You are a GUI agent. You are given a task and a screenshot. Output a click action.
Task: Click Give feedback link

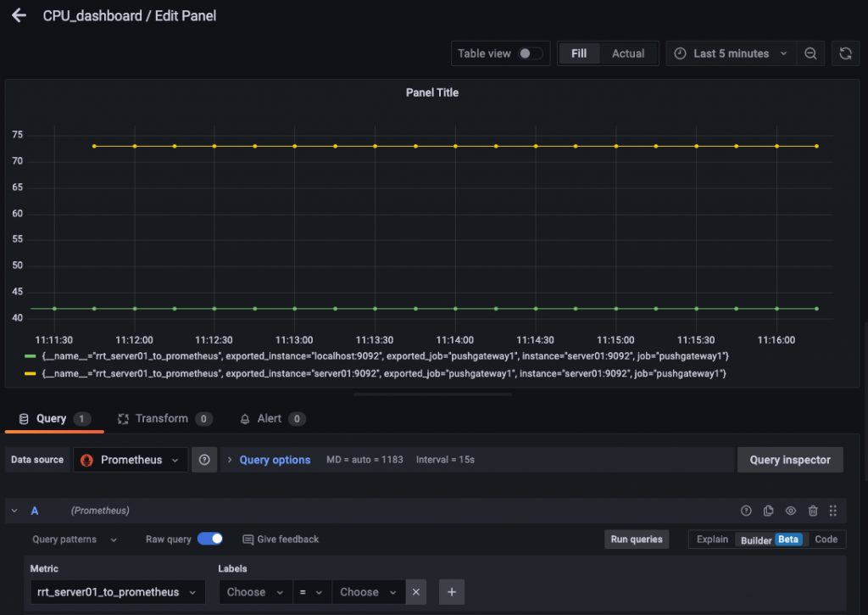(x=281, y=540)
